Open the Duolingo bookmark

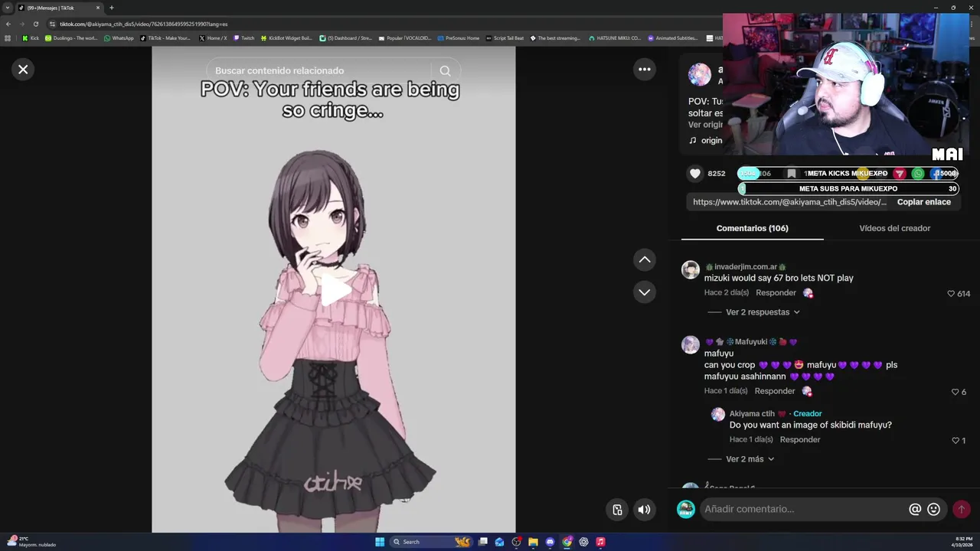(x=71, y=37)
